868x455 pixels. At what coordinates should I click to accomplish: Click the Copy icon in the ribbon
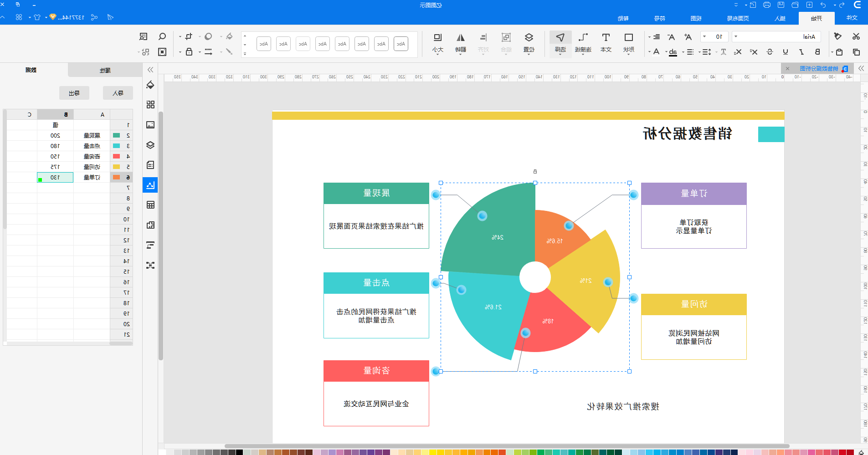click(x=856, y=52)
